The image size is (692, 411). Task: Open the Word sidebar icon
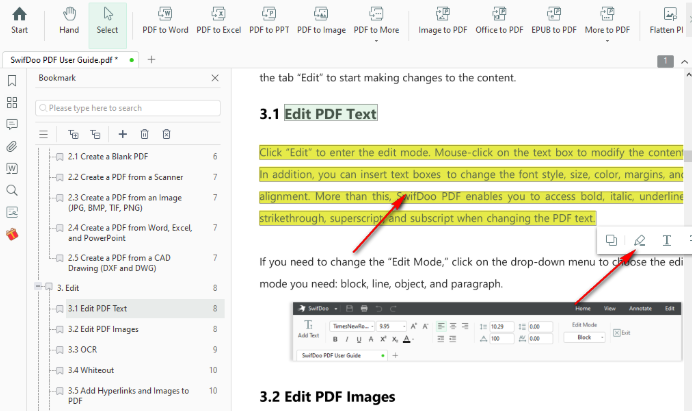12,168
